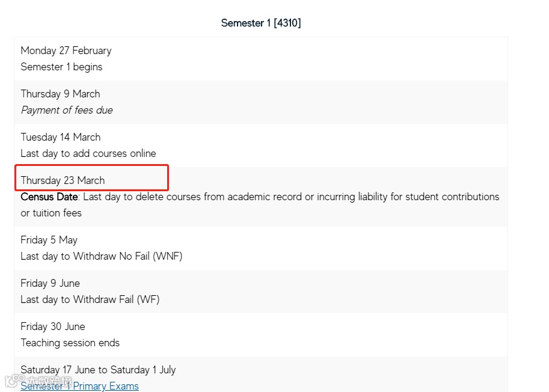549x392 pixels.
Task: Click Last day to Withdraw No Fail (WNF)
Action: point(102,256)
